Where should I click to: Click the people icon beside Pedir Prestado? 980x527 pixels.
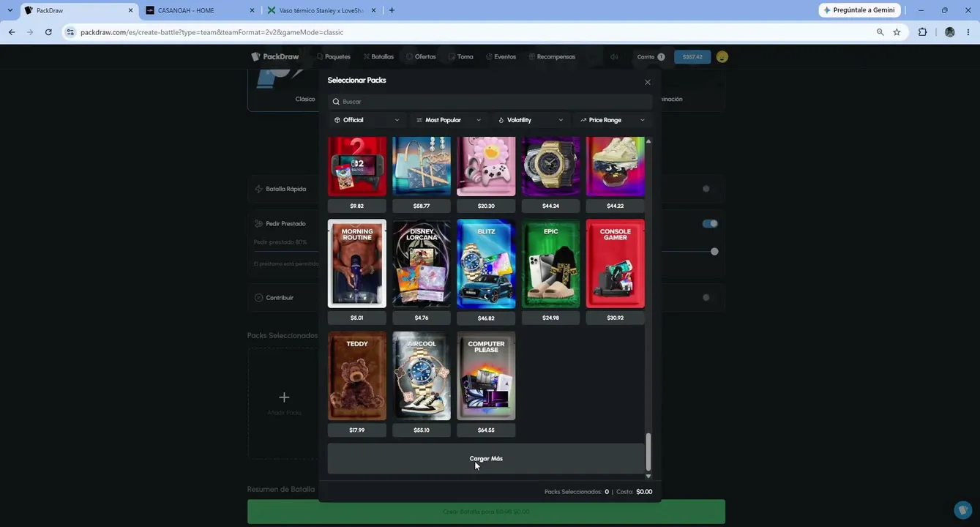[x=258, y=224]
